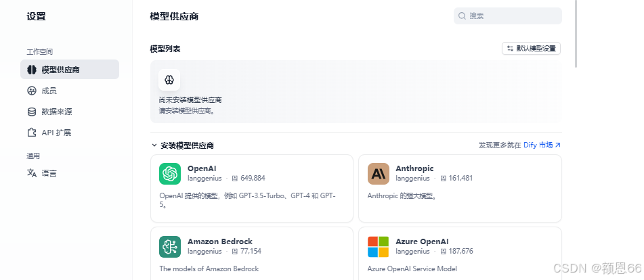Click the translate icon beside 语言

pos(32,173)
